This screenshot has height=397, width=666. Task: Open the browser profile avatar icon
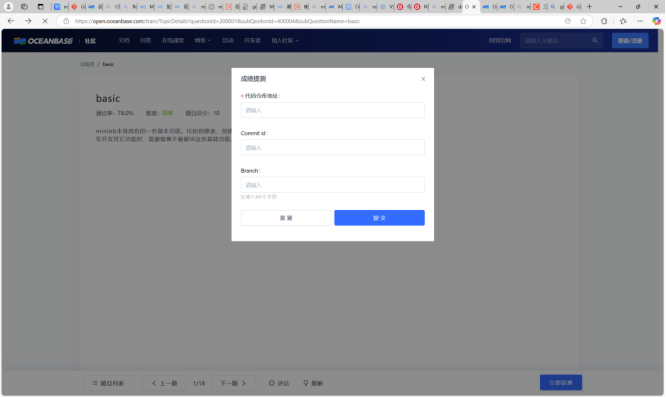tap(8, 7)
